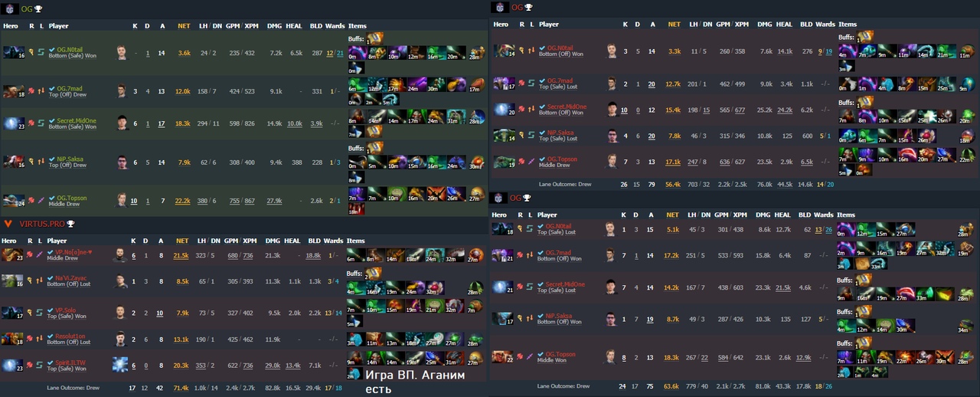Open VP.No[o]ne's hero icon
This screenshot has height=397, width=980.
coord(11,254)
